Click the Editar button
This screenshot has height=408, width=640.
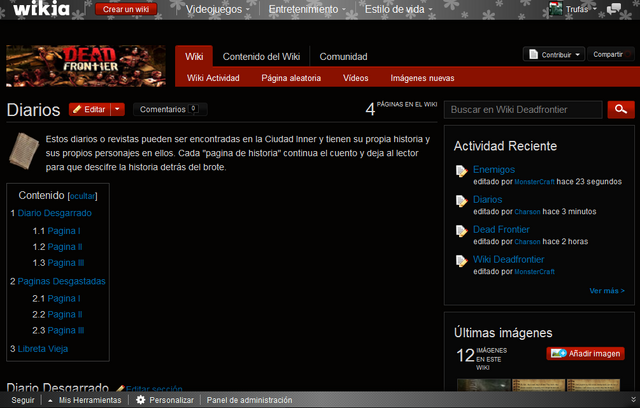(89, 109)
